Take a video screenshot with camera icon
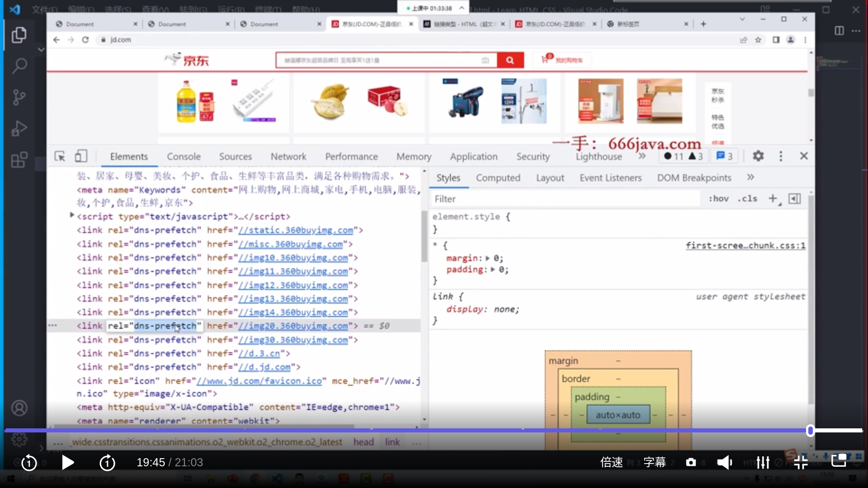 pos(691,462)
